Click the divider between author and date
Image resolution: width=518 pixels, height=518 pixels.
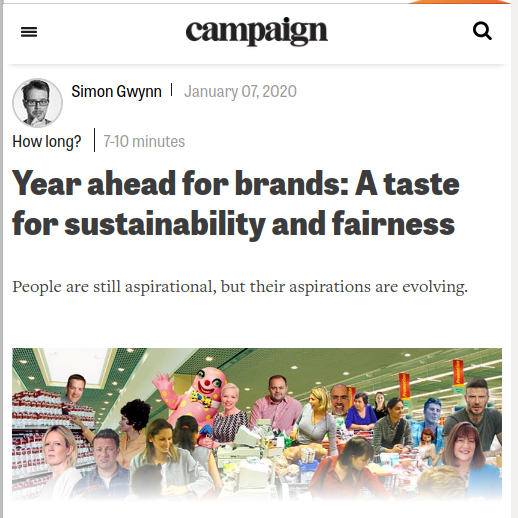tap(172, 90)
